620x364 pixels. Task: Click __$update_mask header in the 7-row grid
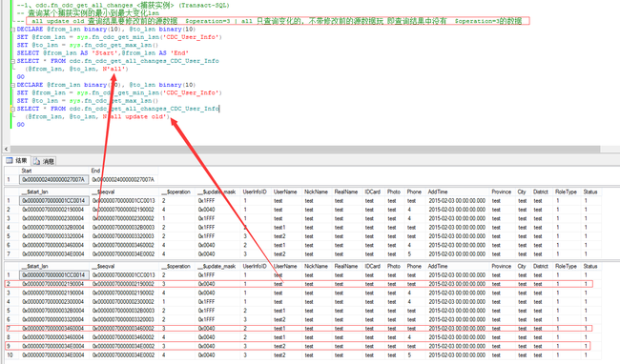[x=217, y=192]
